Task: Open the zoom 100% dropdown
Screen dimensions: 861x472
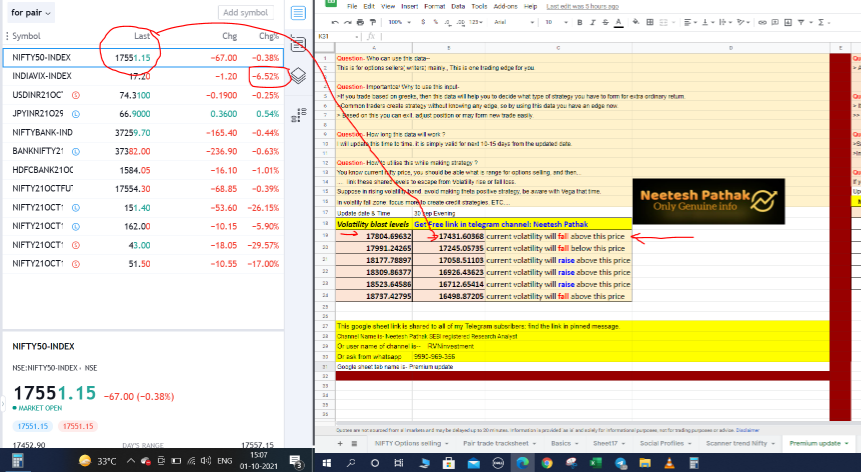Action: click(398, 21)
